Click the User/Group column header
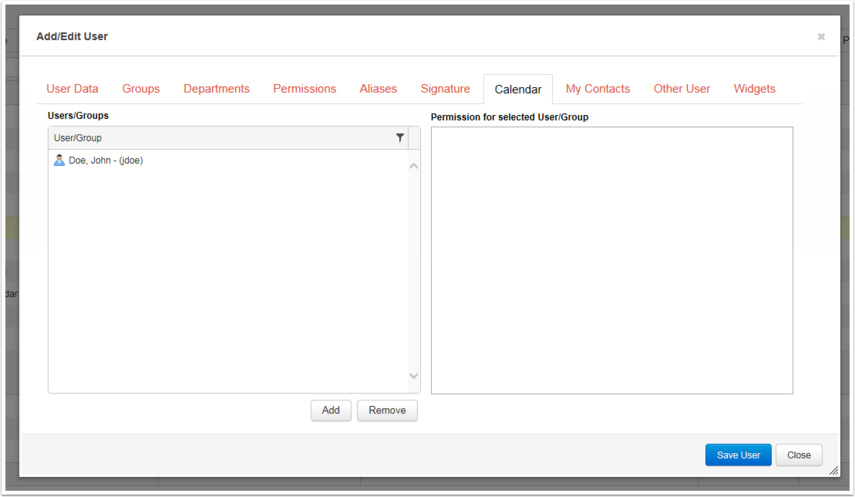855x497 pixels. [228, 138]
